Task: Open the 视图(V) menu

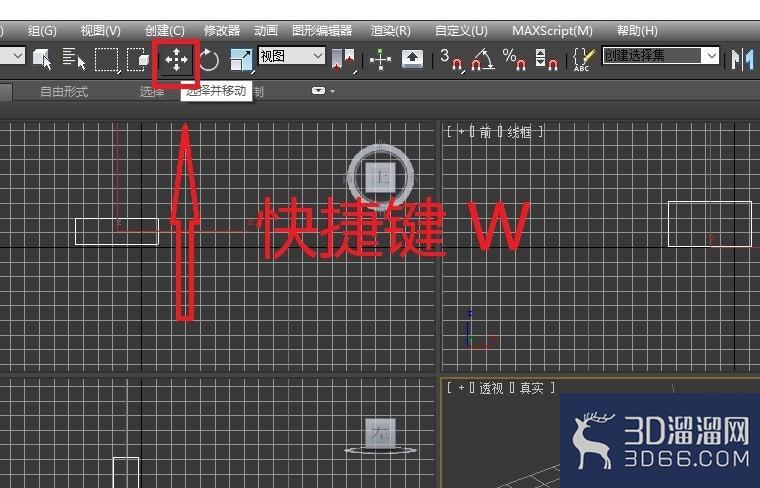Action: tap(100, 31)
